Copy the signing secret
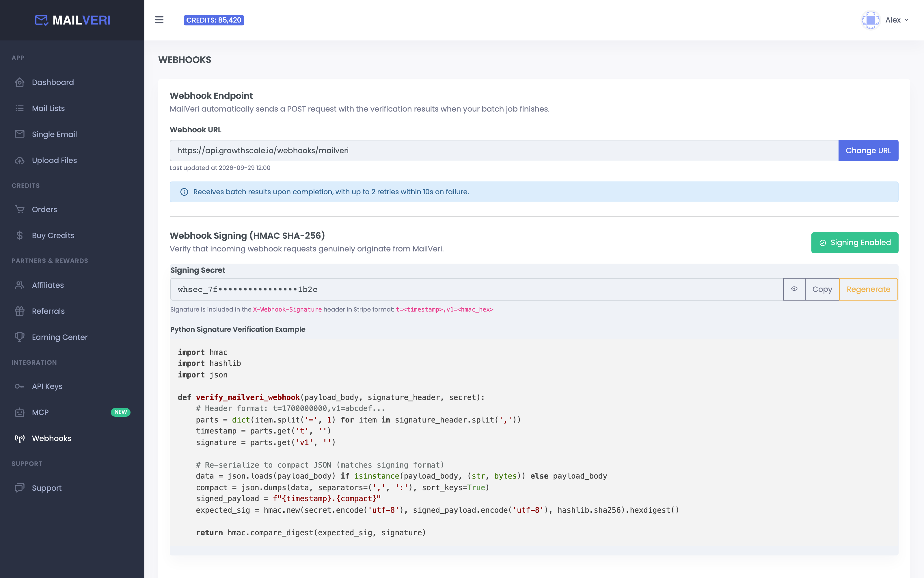 [x=822, y=289]
